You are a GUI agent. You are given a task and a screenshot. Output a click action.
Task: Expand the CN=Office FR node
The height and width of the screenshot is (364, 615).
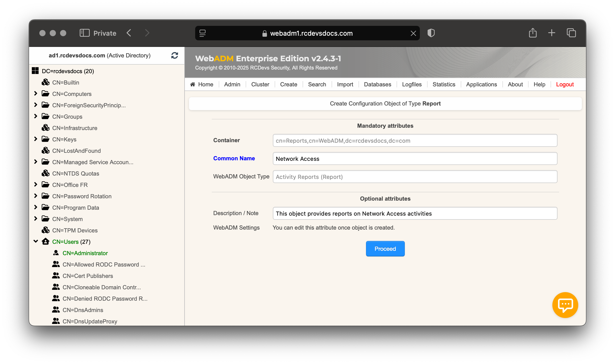36,185
